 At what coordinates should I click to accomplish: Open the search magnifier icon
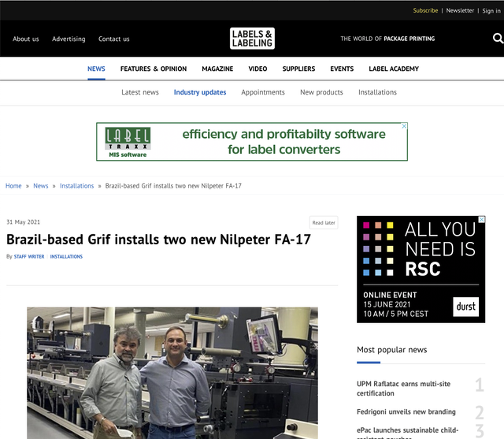[x=497, y=38]
